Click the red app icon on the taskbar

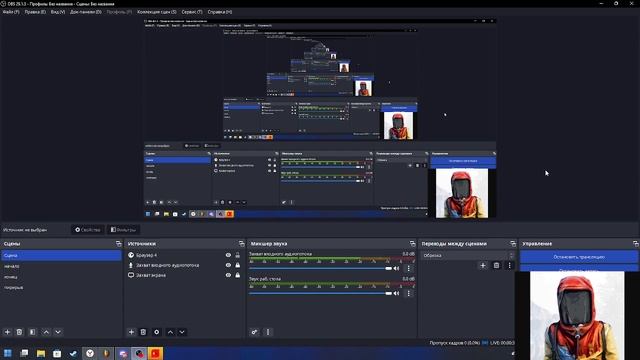tap(156, 353)
